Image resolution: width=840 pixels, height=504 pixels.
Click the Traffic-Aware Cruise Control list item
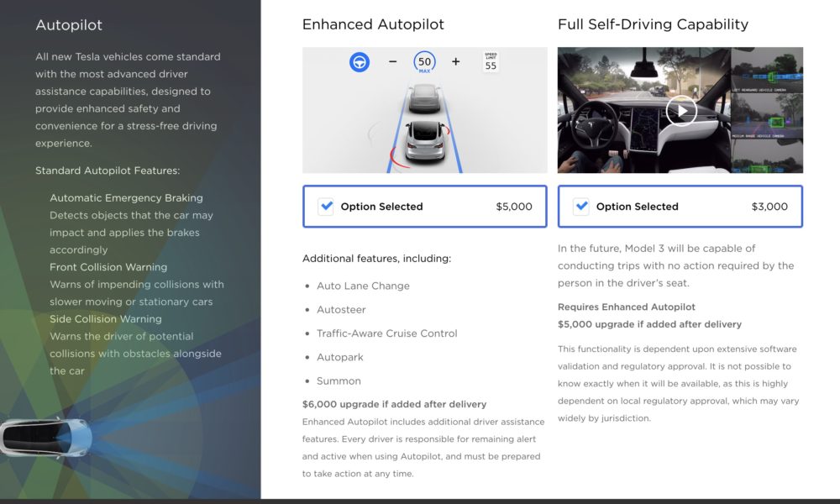click(x=386, y=333)
